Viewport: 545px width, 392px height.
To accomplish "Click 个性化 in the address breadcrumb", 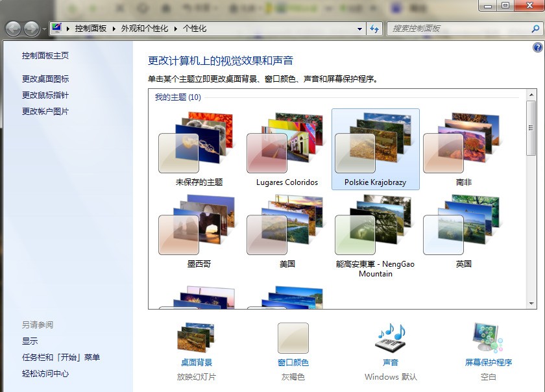I will pos(195,29).
